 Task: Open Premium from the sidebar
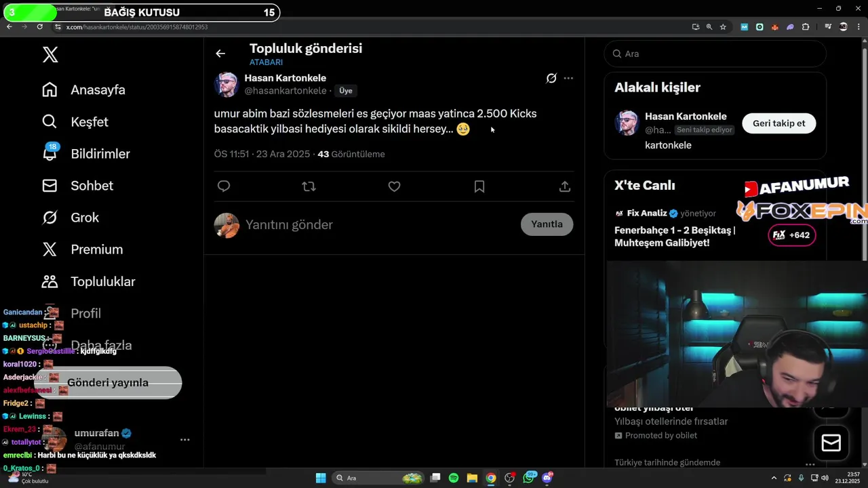pyautogui.click(x=82, y=249)
